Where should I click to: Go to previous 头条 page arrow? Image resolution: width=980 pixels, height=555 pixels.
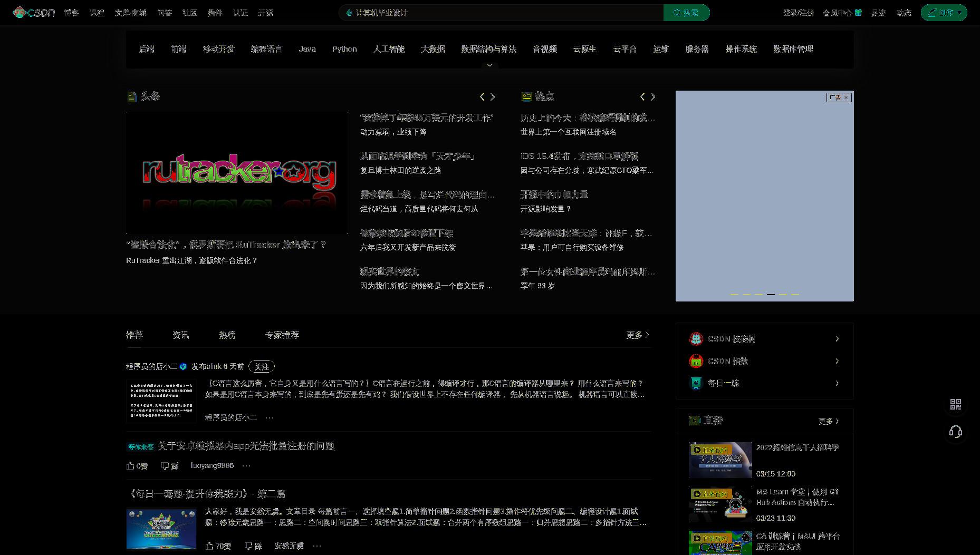tap(482, 96)
